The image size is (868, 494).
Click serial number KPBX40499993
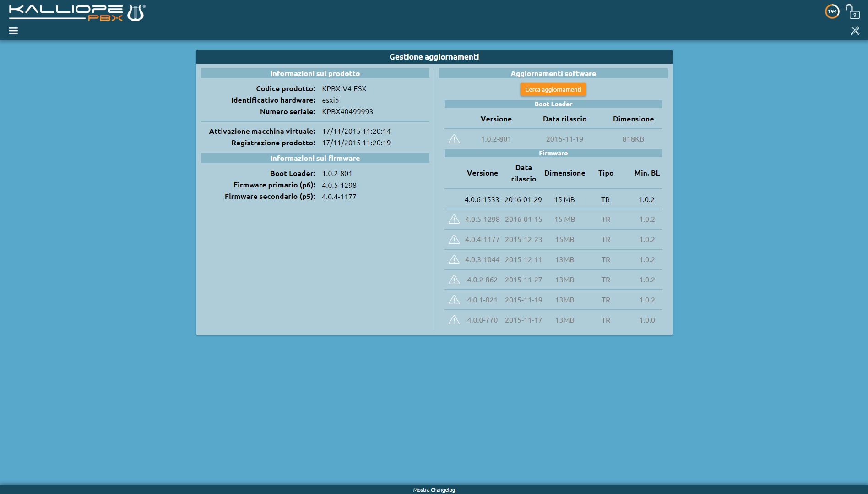347,111
